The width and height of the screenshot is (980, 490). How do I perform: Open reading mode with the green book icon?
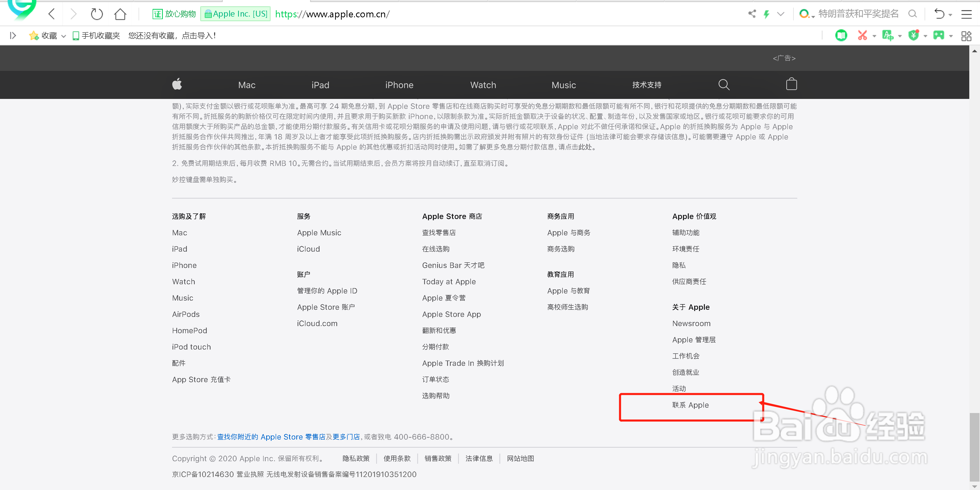841,35
